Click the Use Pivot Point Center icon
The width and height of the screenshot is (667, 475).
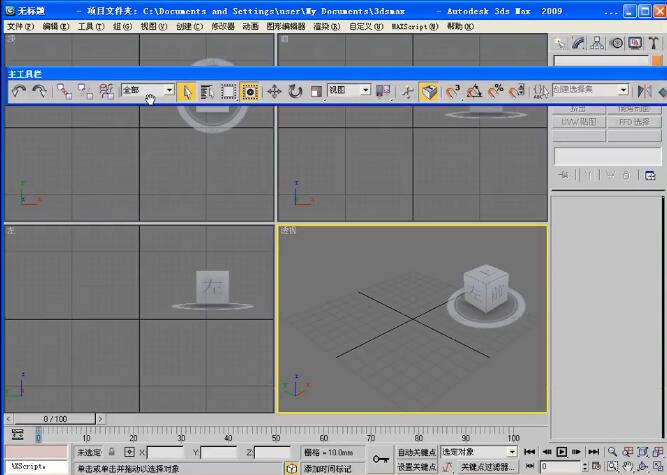coord(383,91)
